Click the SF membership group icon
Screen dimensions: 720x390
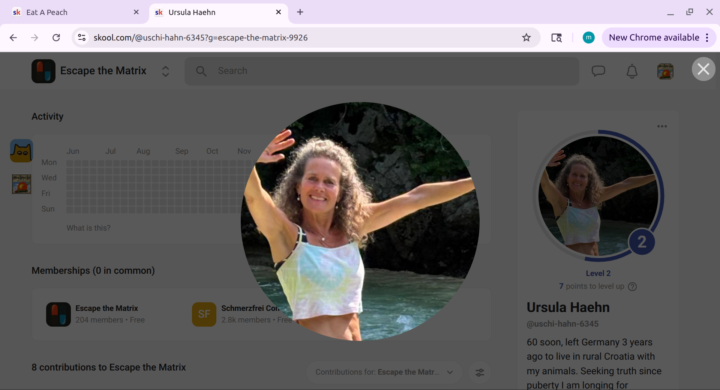click(x=204, y=314)
